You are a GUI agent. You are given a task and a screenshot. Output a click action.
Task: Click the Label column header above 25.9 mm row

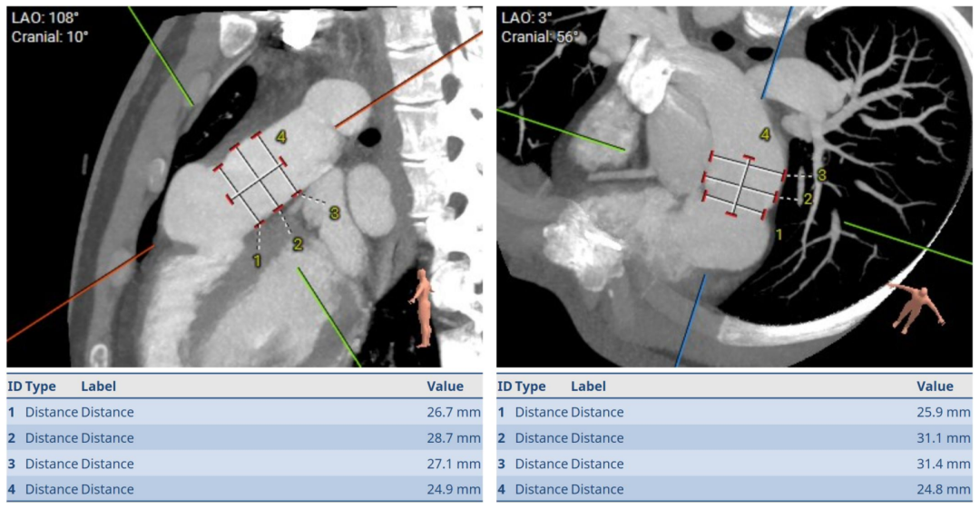point(589,387)
